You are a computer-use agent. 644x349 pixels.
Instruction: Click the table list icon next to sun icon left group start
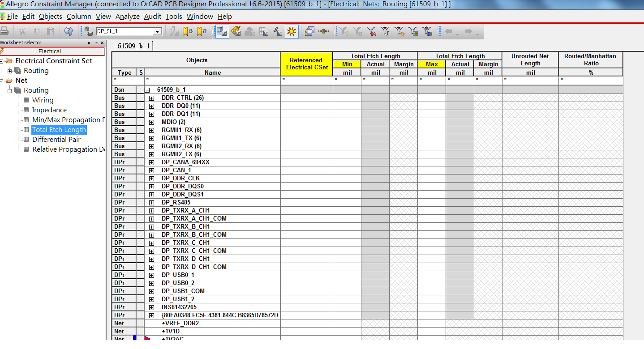pos(222,31)
